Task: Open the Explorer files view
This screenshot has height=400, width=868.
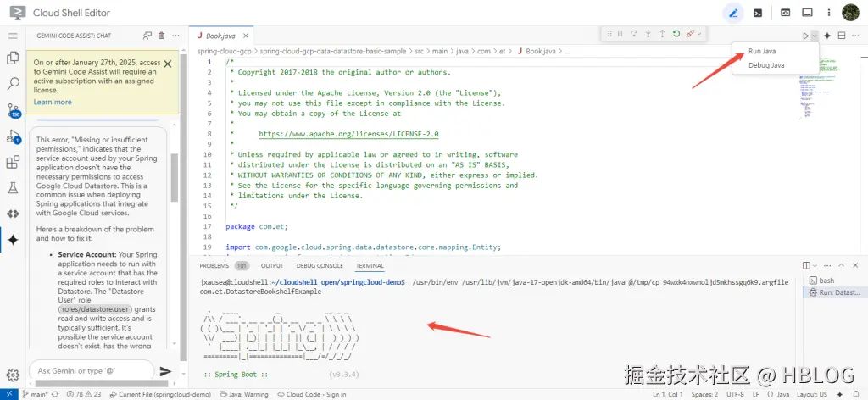Action: pyautogui.click(x=12, y=58)
